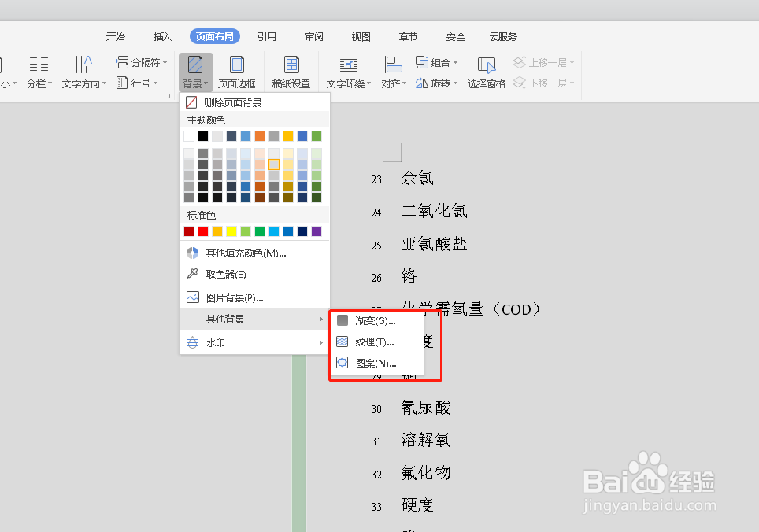
Task: Pick the white theme color swatch
Action: coord(189,136)
